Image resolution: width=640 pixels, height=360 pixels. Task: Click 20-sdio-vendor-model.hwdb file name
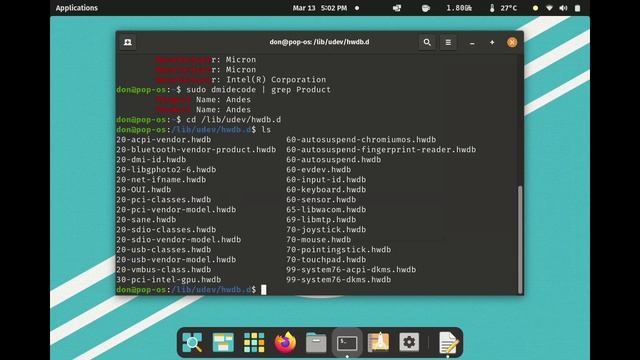pos(179,240)
